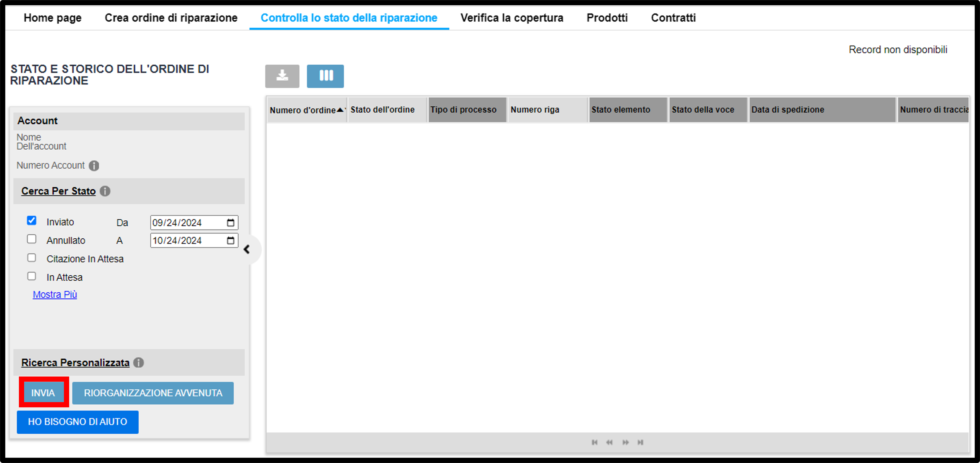Screen dimensions: 980x463
Task: Click info icon next to Numero Account
Action: tap(94, 166)
